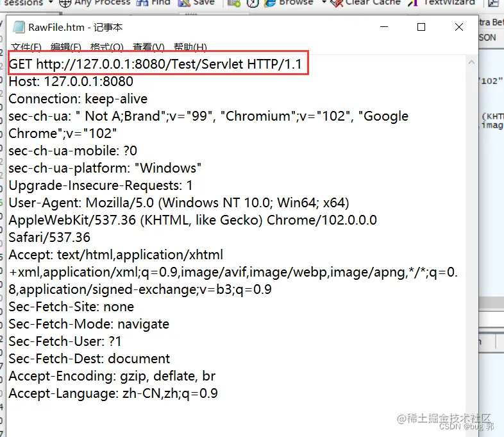Click the Upgrade-Insecure-Requests: 1 line
The height and width of the screenshot is (437, 504).
101,185
